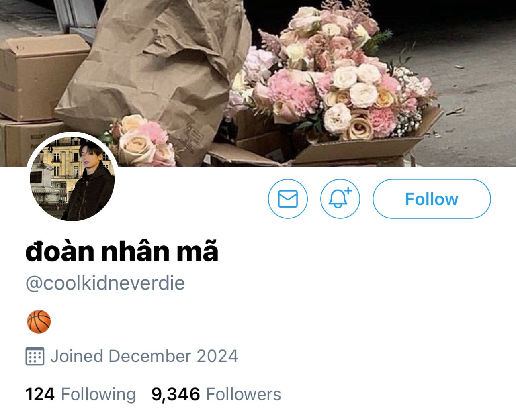Click the word Following

(98, 394)
